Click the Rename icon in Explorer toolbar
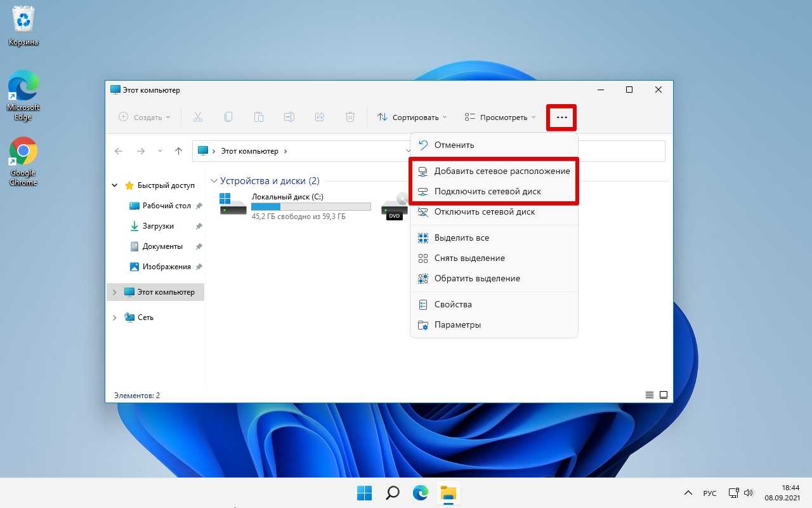Image resolution: width=812 pixels, height=508 pixels. pos(289,117)
